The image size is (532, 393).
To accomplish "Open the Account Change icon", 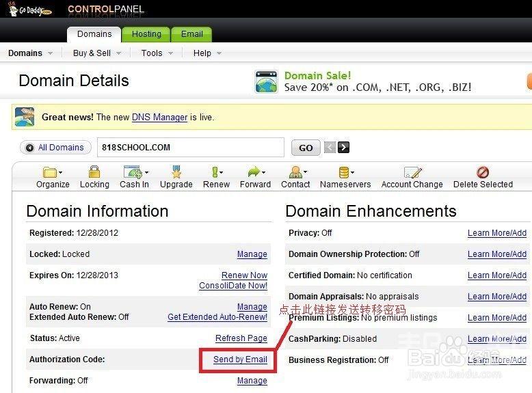I will pyautogui.click(x=412, y=173).
